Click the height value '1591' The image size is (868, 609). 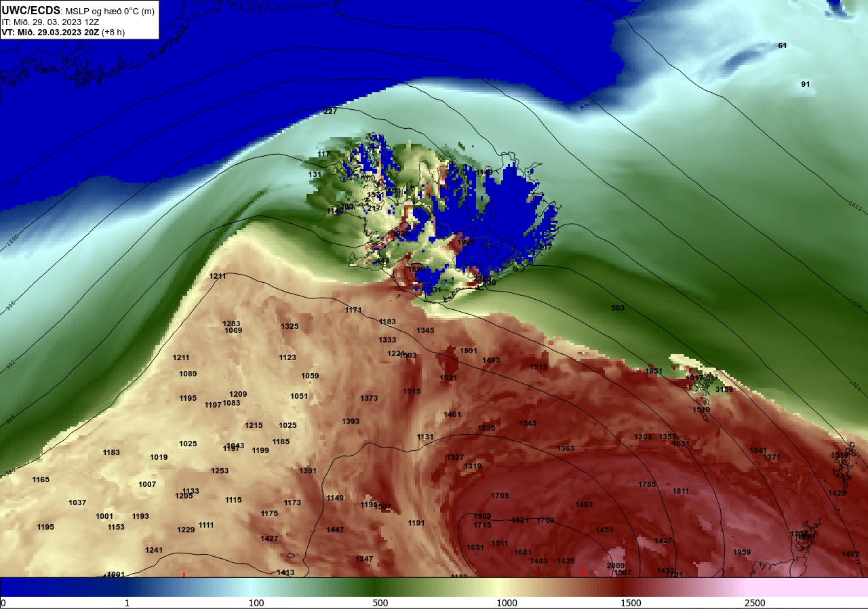coord(469,351)
